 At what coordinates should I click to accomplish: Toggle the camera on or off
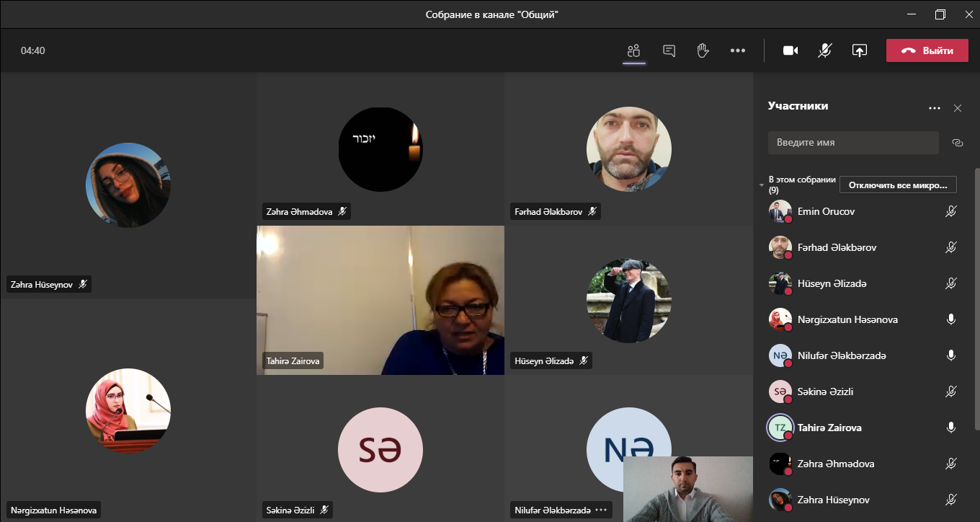(790, 50)
